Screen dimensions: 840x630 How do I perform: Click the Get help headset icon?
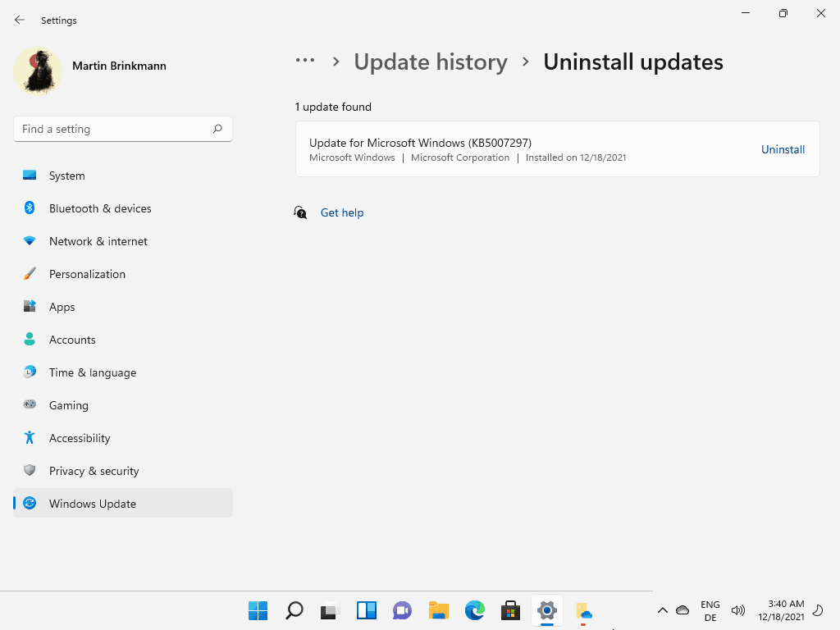point(300,212)
